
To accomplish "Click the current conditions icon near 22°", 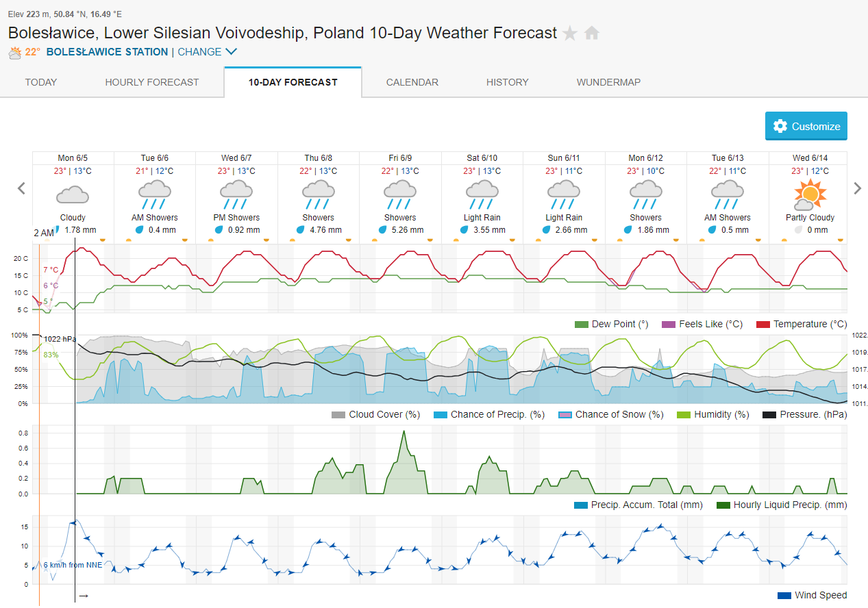I will [x=15, y=52].
